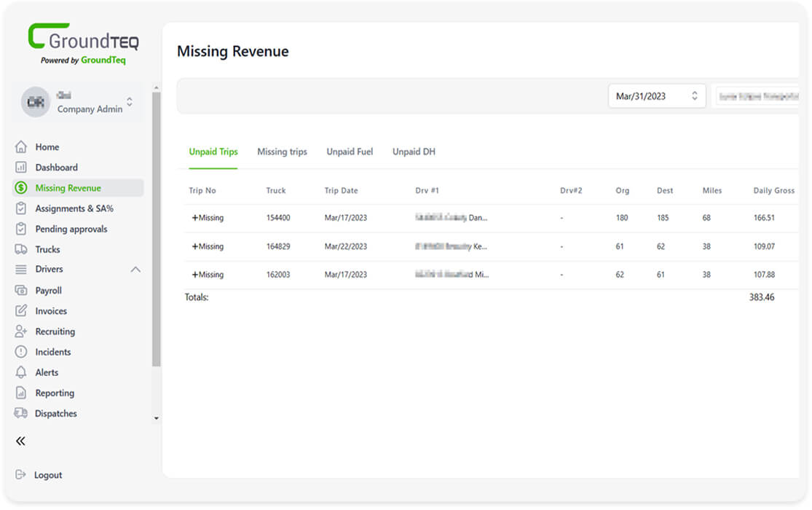Click totals amount 383.46

(762, 297)
